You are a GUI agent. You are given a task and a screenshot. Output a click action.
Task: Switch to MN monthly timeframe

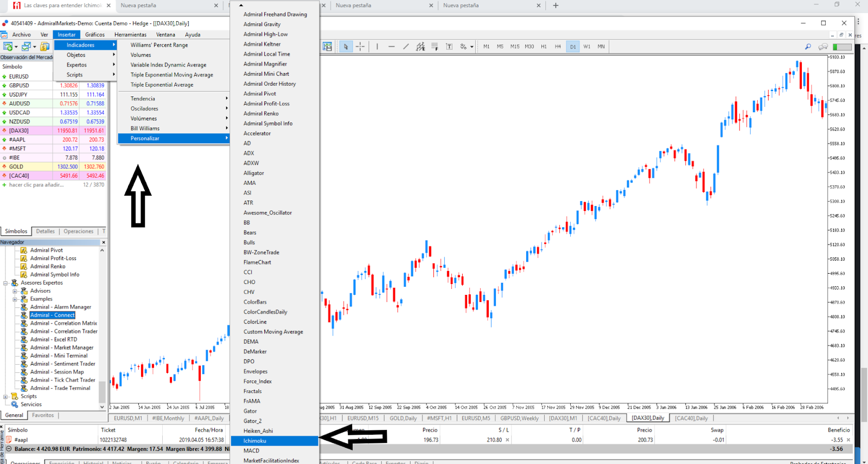[601, 47]
